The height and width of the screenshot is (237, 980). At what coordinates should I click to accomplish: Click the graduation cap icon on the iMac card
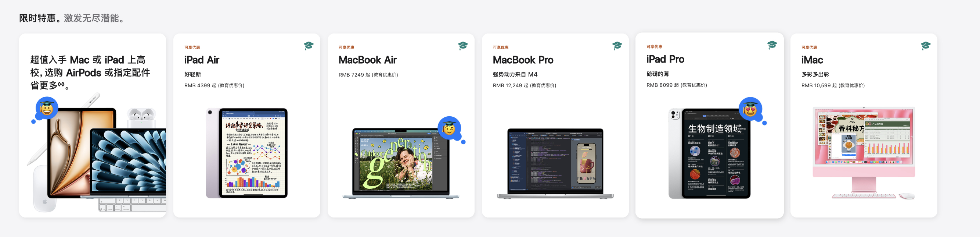(x=926, y=46)
